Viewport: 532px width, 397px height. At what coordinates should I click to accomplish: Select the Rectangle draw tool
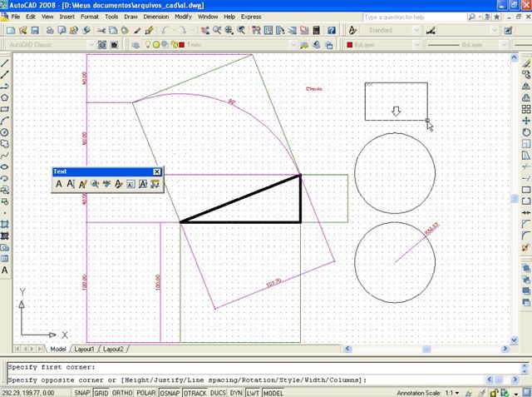click(5, 109)
